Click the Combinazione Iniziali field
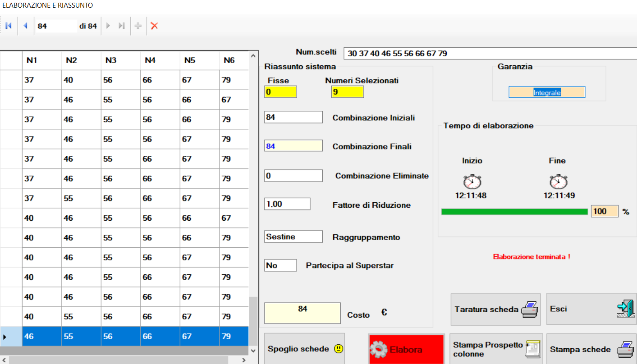The width and height of the screenshot is (637, 364). tap(293, 117)
